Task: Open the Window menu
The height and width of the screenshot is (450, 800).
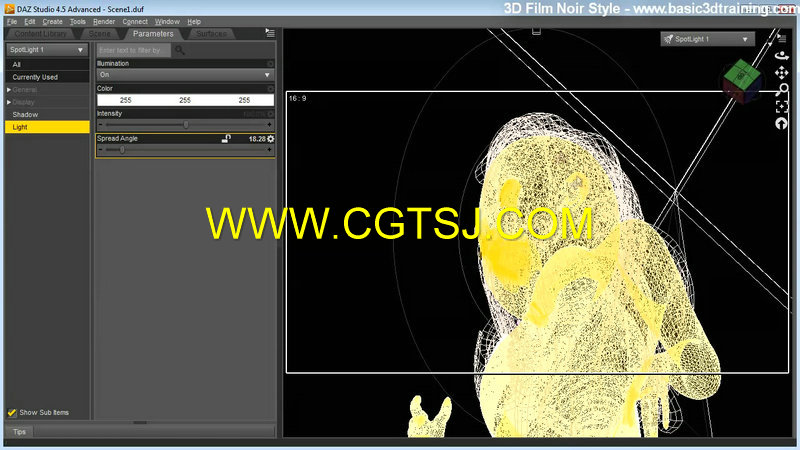Action: click(167, 22)
